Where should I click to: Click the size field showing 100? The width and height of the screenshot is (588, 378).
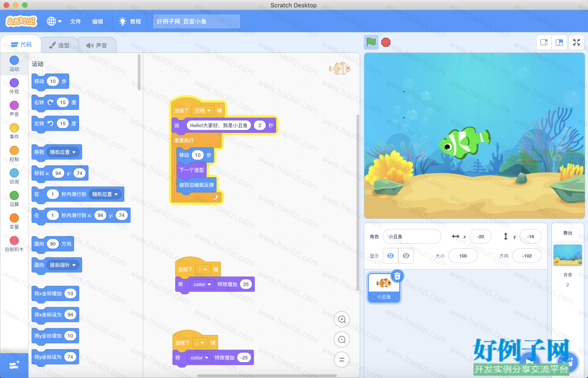coord(463,256)
